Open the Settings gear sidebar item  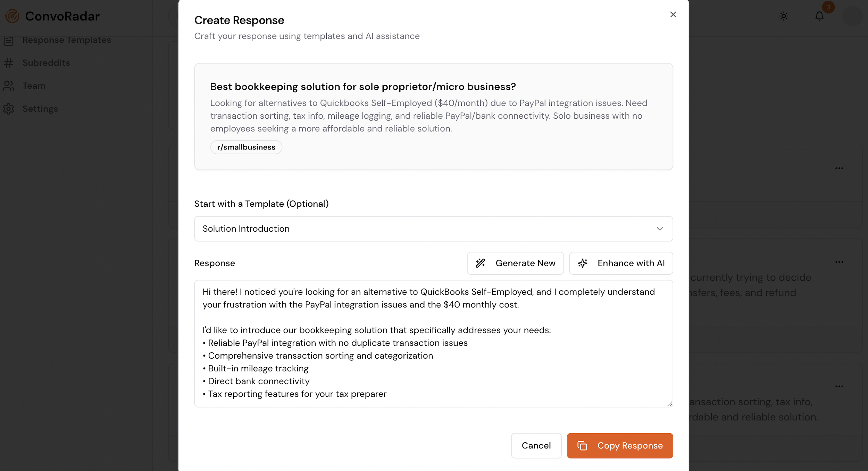pyautogui.click(x=40, y=109)
